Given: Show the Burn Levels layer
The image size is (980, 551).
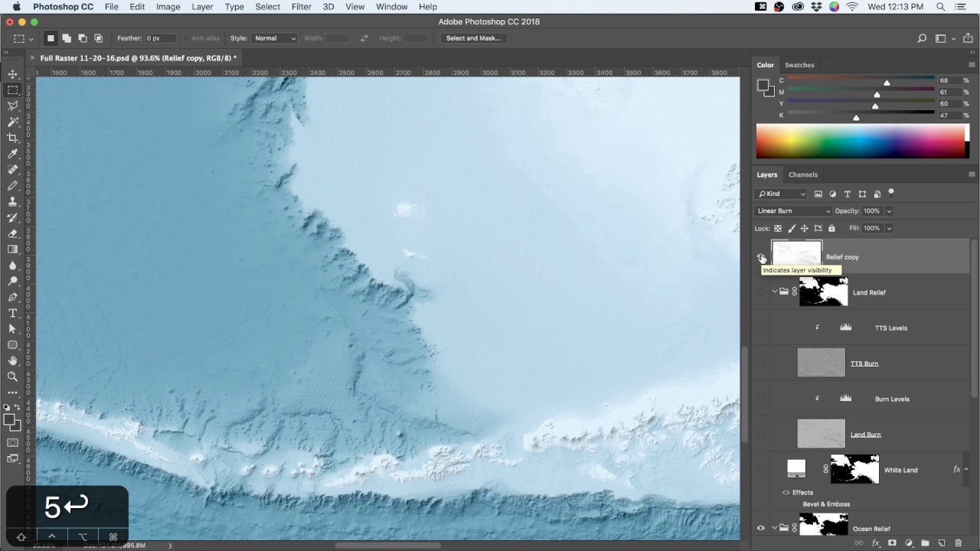Looking at the screenshot, I should coord(761,399).
